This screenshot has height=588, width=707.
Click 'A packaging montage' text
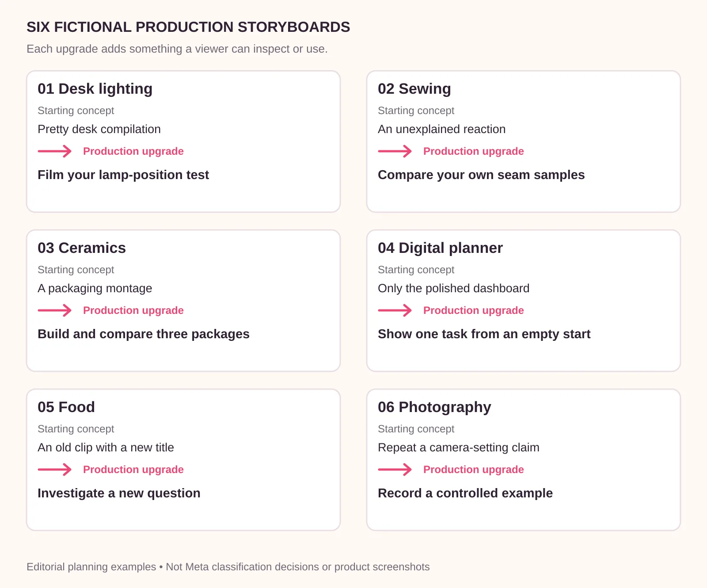pyautogui.click(x=95, y=288)
